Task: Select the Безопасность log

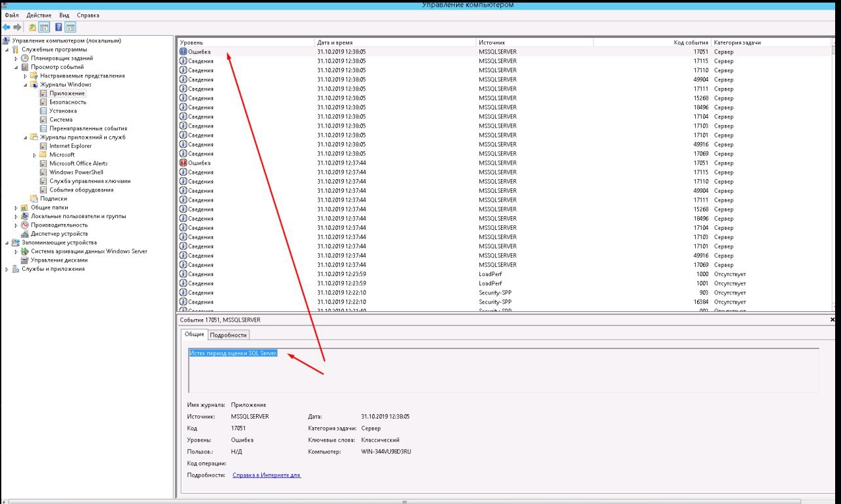Action: [68, 102]
